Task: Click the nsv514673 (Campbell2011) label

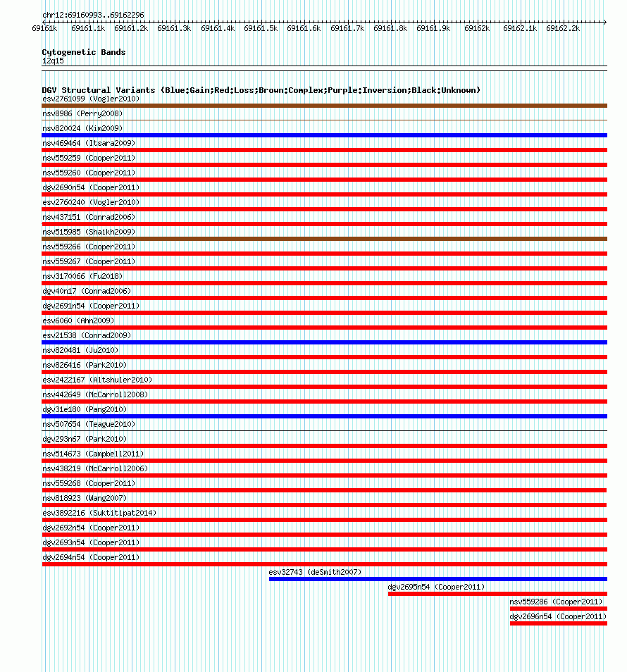Action: tap(93, 454)
